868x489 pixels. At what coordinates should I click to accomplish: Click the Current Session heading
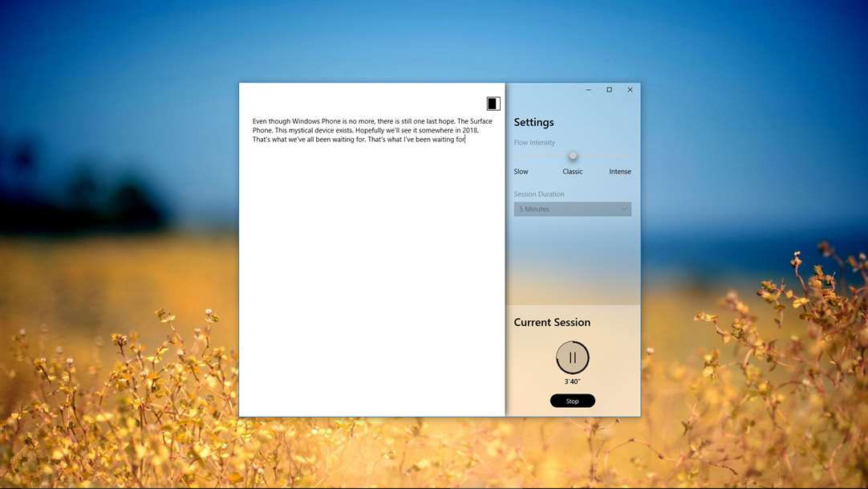coord(552,322)
